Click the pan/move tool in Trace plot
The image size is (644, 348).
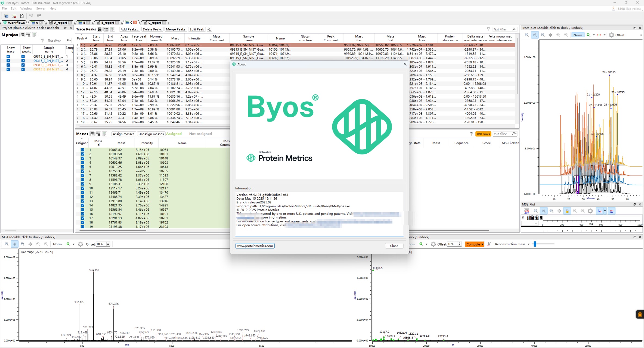pos(550,35)
